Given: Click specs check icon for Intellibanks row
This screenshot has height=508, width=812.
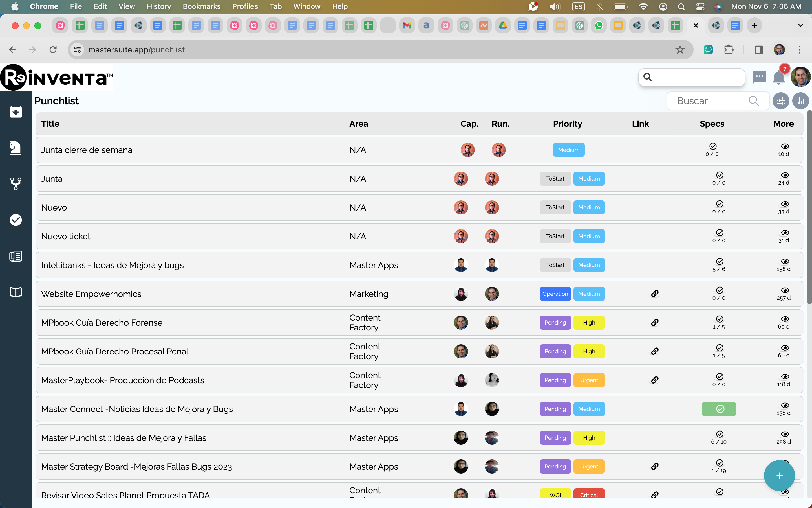Looking at the screenshot, I should pos(720,261).
